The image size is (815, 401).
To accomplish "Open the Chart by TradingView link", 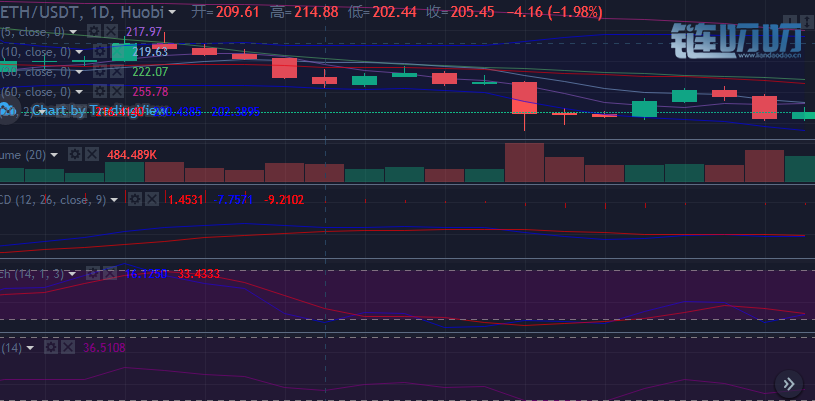I will coord(99,110).
